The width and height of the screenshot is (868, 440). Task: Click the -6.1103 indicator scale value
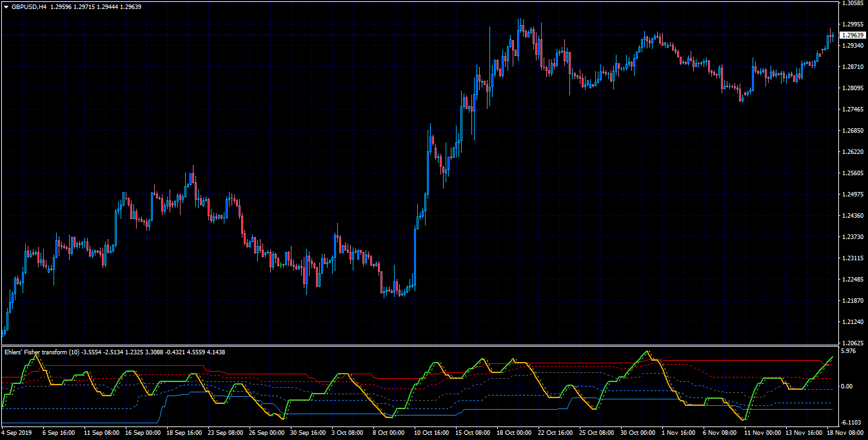coord(851,421)
